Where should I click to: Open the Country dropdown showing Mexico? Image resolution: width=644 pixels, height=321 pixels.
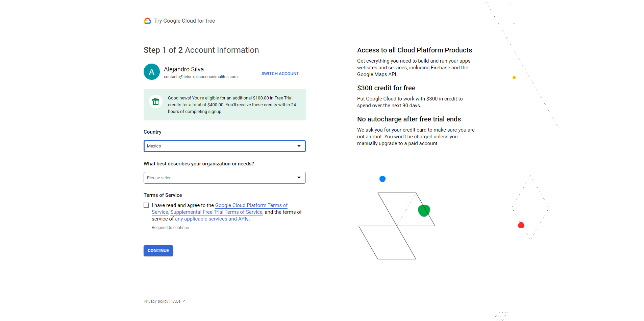220,146
